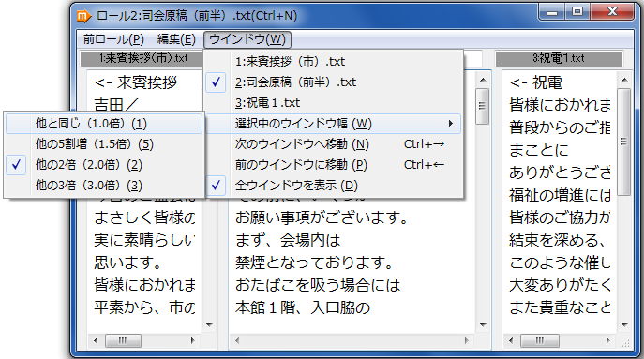This screenshot has height=359, width=644.
Task: Click right pane line starting 普段からのご指
Action: pos(560,127)
